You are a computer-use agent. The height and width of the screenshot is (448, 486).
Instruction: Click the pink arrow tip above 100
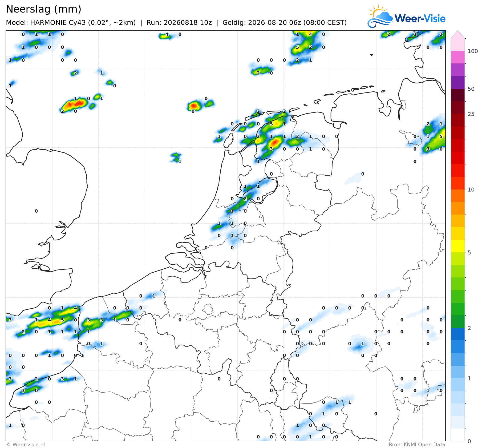458,35
